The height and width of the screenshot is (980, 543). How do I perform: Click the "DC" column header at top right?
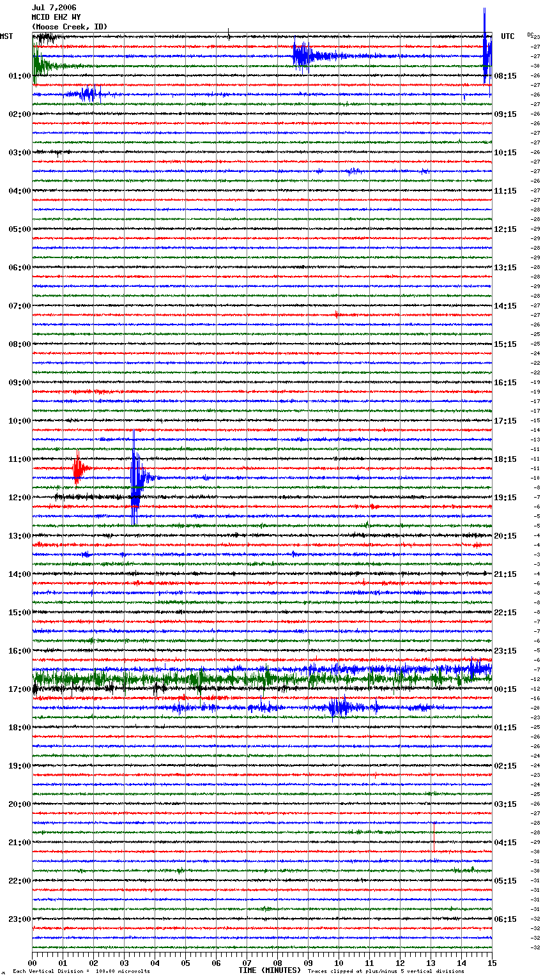pos(530,34)
